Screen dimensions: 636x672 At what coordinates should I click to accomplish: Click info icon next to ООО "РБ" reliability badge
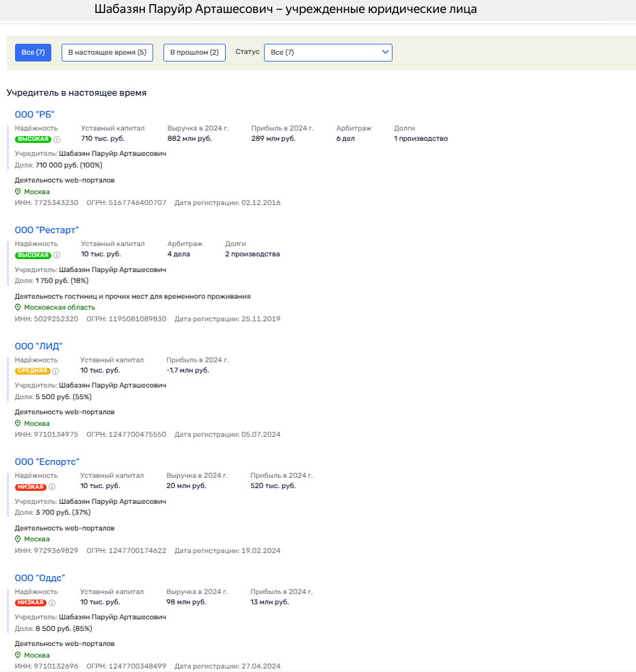click(57, 139)
